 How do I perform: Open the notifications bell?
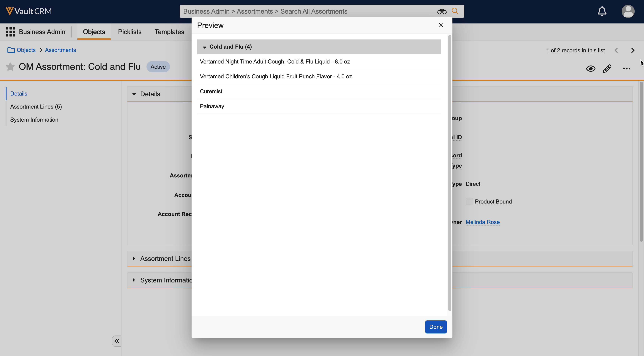(x=602, y=11)
